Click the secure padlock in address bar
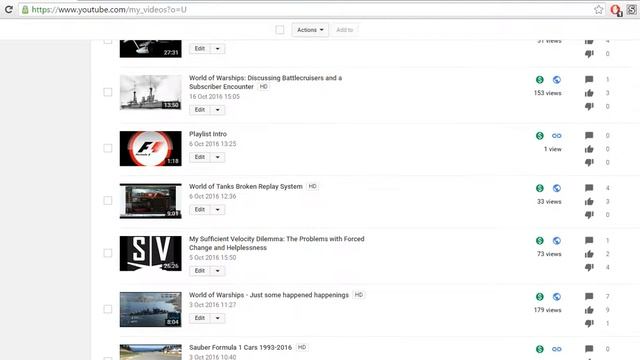This screenshot has width=640, height=360. click(25, 9)
